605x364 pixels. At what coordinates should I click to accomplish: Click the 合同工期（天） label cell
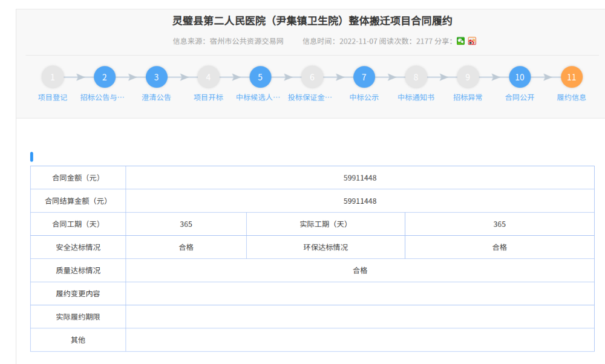[x=78, y=224]
